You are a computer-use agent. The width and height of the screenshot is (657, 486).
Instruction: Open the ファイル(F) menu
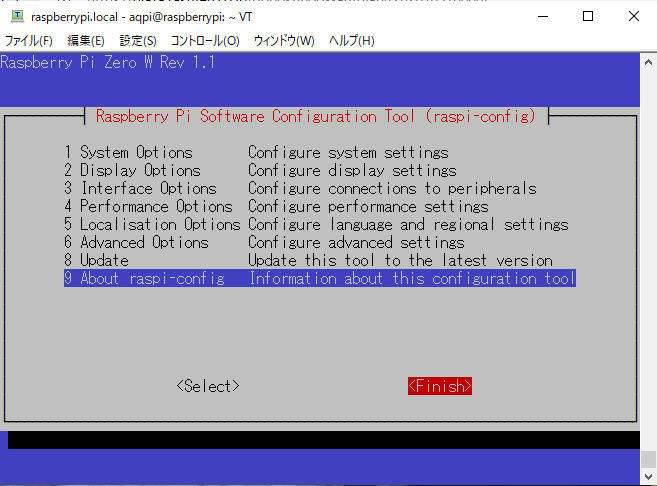click(x=28, y=41)
